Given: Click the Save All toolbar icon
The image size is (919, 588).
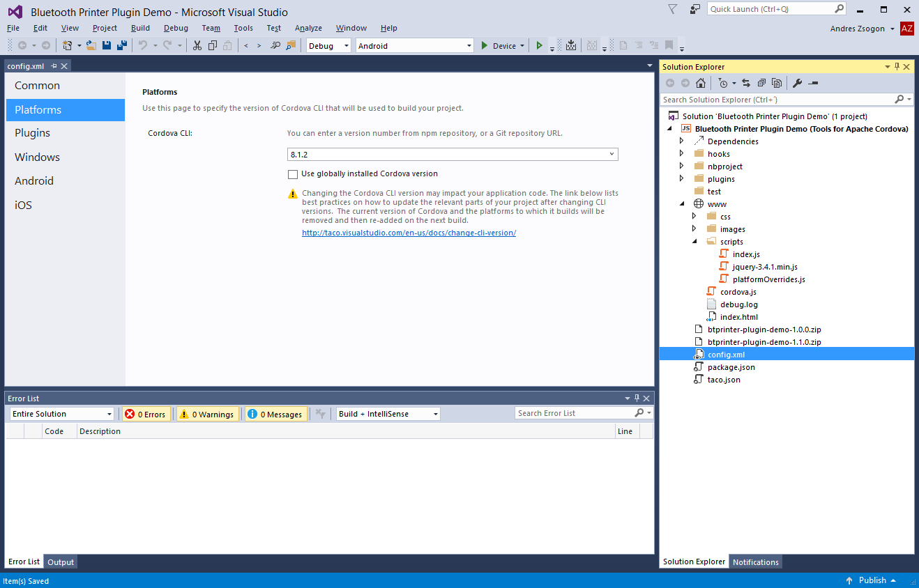Looking at the screenshot, I should 122,45.
